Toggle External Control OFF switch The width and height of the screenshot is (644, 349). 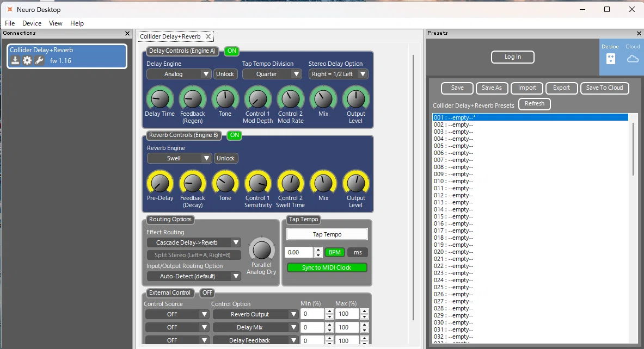coord(207,292)
